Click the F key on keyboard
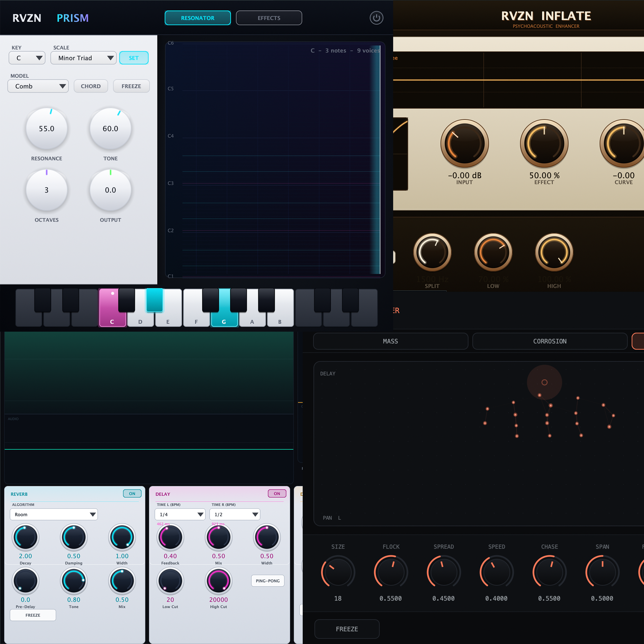Image resolution: width=644 pixels, height=644 pixels. pyautogui.click(x=196, y=320)
